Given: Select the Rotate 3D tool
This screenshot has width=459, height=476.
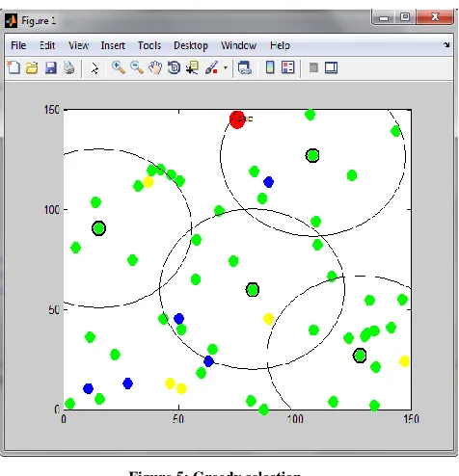Looking at the screenshot, I should [x=174, y=67].
